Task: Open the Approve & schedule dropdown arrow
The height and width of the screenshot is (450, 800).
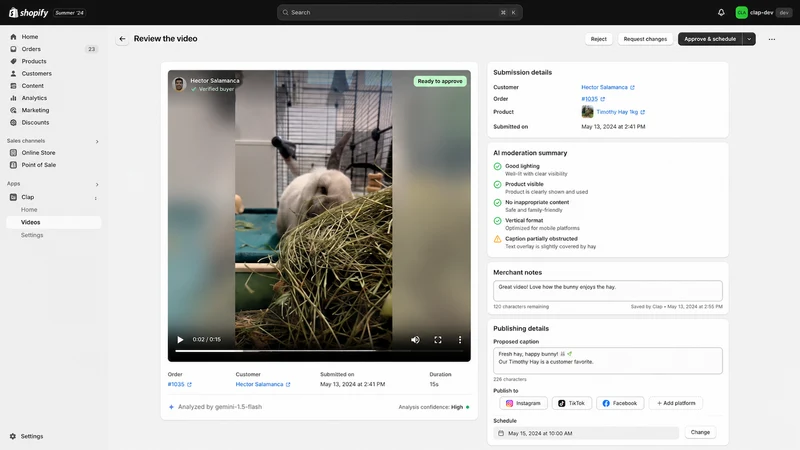Action: coord(749,39)
